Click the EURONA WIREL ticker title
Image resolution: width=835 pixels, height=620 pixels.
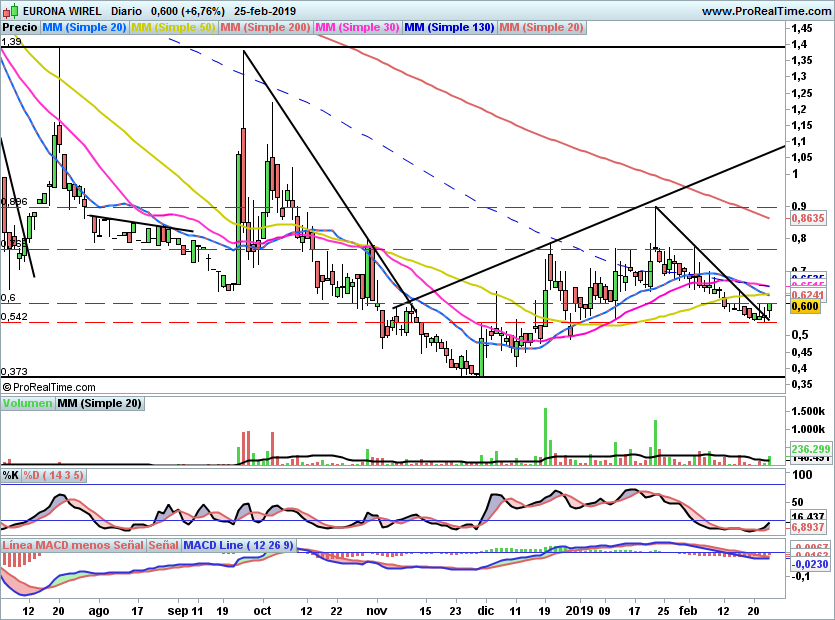63,11
